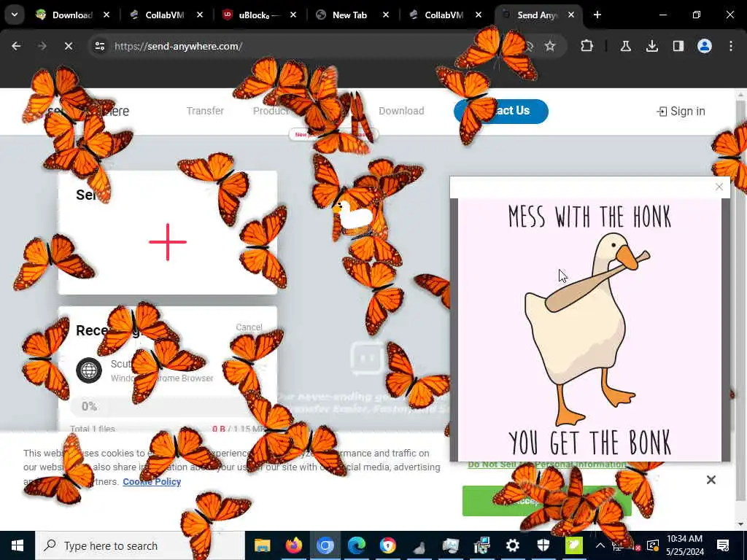Dismiss the cookie banner with the X
This screenshot has height=560, width=747.
pos(711,480)
